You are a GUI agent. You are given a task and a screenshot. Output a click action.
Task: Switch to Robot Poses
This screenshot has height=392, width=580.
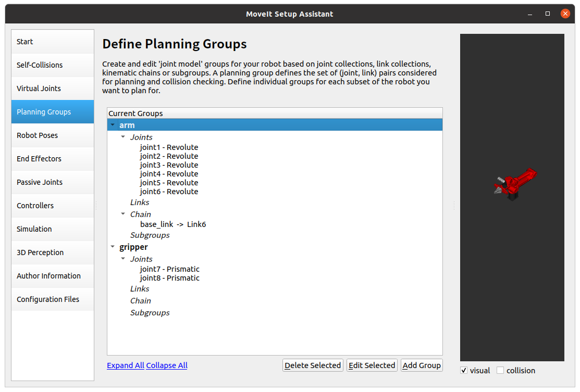coord(53,135)
